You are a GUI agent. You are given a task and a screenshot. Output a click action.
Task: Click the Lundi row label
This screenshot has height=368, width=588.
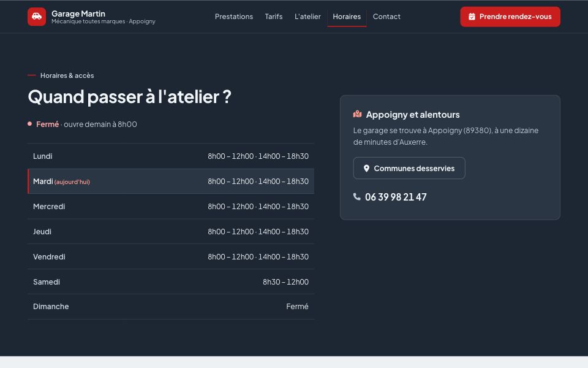click(x=43, y=156)
